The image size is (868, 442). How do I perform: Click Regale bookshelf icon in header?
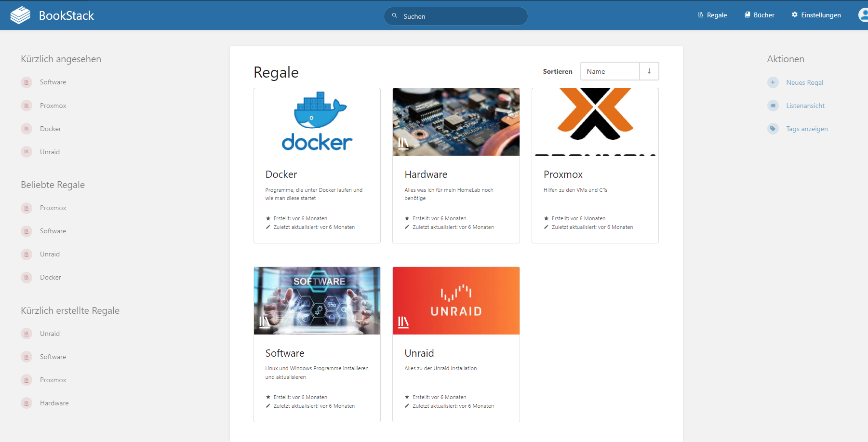(x=701, y=15)
